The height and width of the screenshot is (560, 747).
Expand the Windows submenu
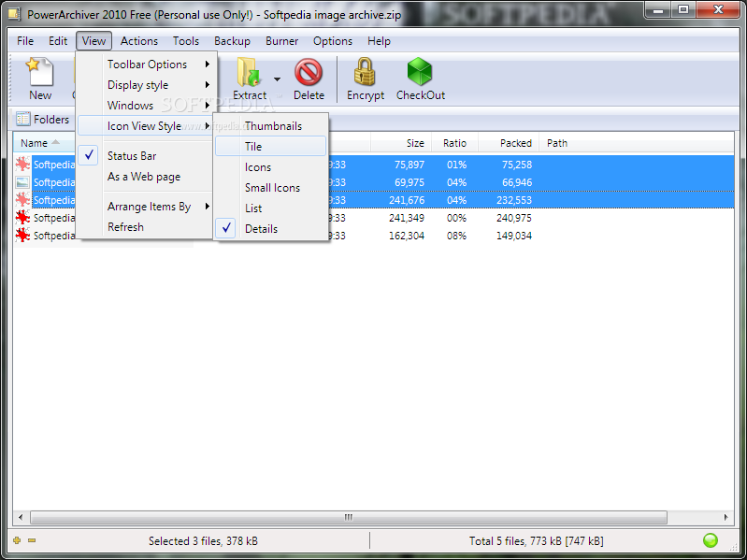tap(146, 106)
